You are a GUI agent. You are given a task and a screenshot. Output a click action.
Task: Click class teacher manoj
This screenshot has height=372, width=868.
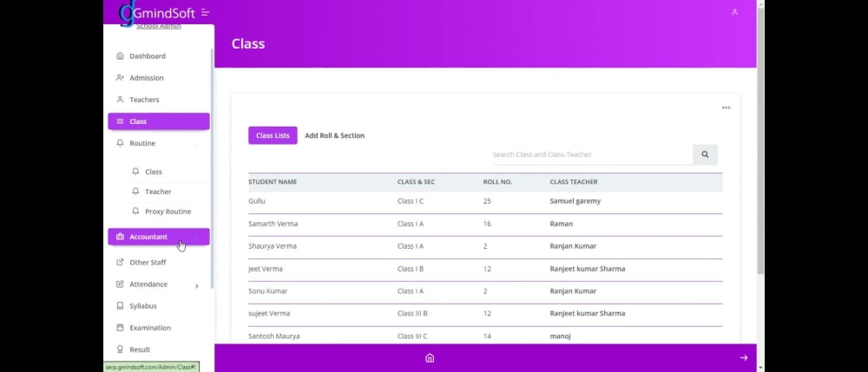click(560, 336)
